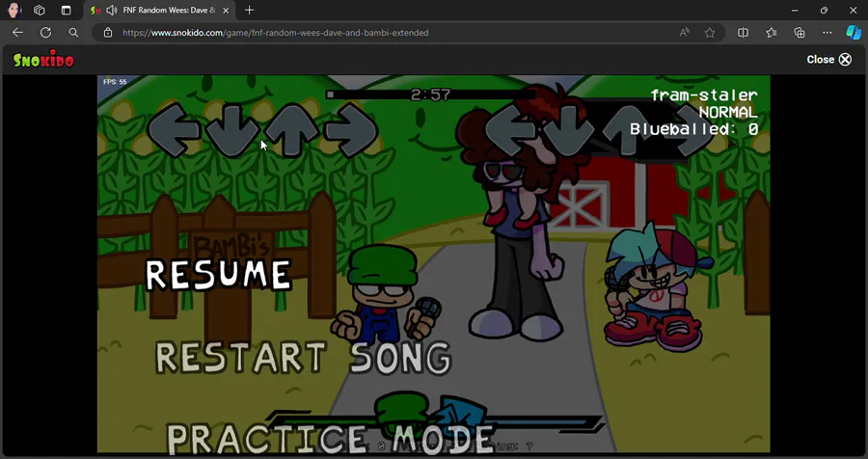The height and width of the screenshot is (459, 868).
Task: Click the player down arrow receptor
Action: pyautogui.click(x=568, y=131)
